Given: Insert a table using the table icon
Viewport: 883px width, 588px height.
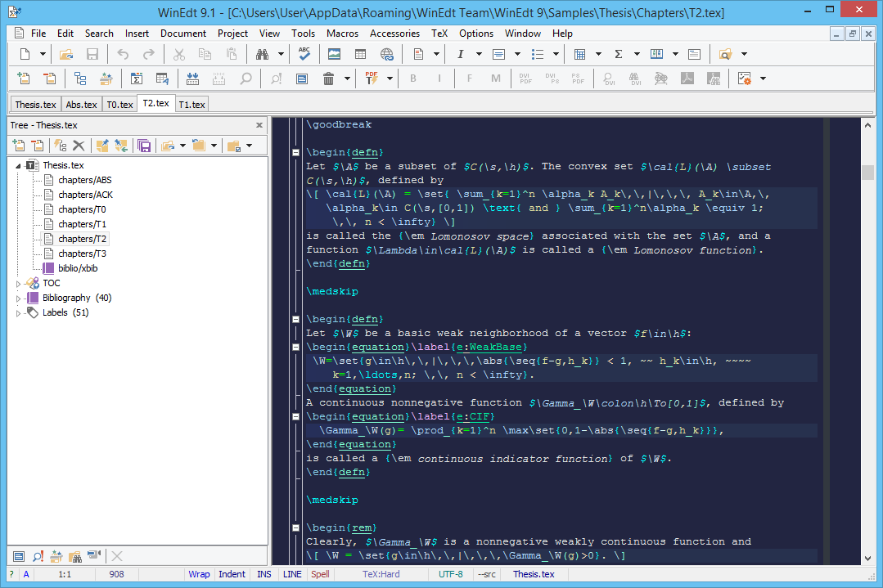Looking at the screenshot, I should tap(360, 54).
